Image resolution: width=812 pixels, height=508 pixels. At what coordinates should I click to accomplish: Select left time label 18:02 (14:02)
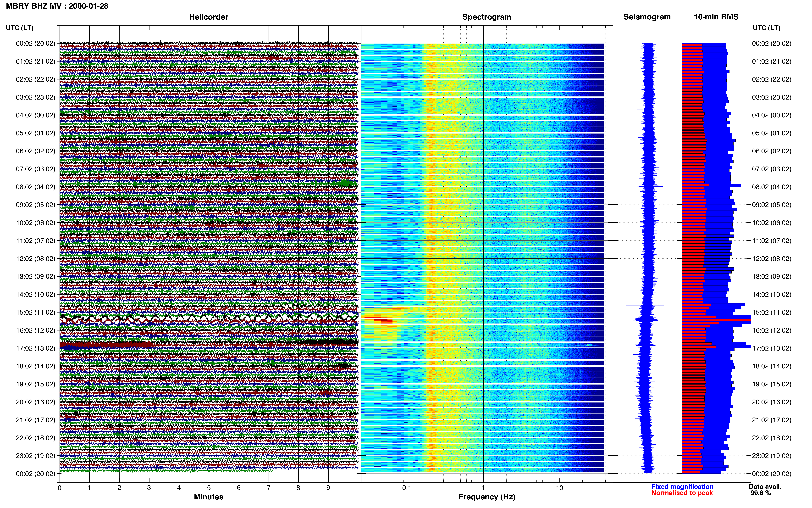click(36, 366)
